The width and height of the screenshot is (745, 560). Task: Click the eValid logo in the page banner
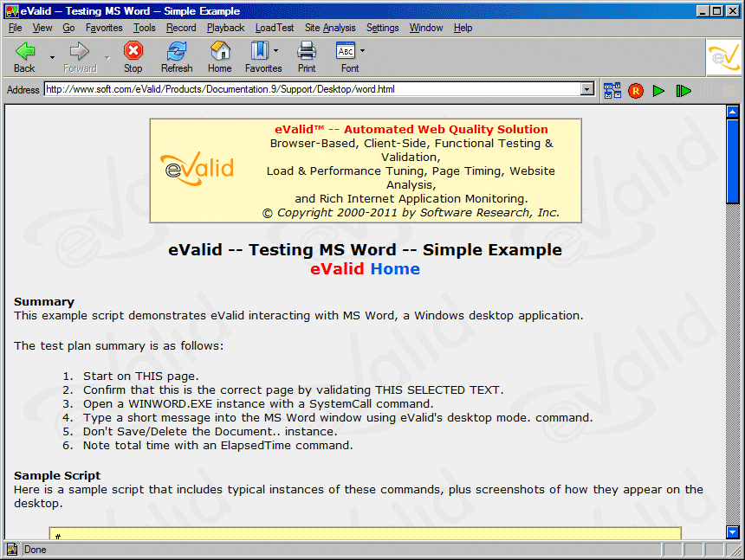tap(198, 169)
